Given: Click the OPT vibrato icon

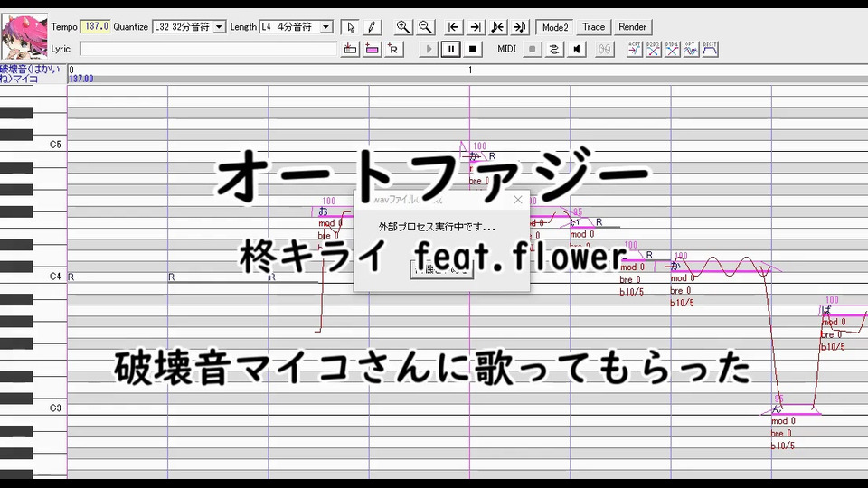Looking at the screenshot, I should point(692,49).
